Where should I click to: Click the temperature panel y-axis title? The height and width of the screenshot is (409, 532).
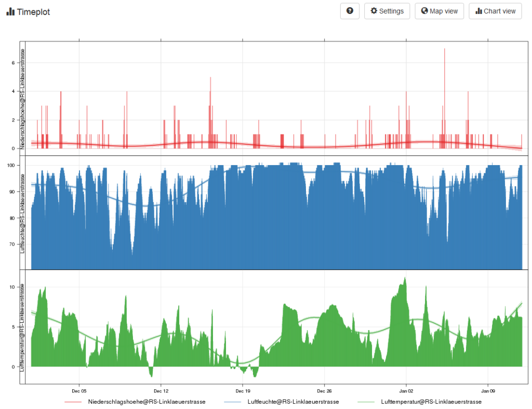click(x=22, y=328)
